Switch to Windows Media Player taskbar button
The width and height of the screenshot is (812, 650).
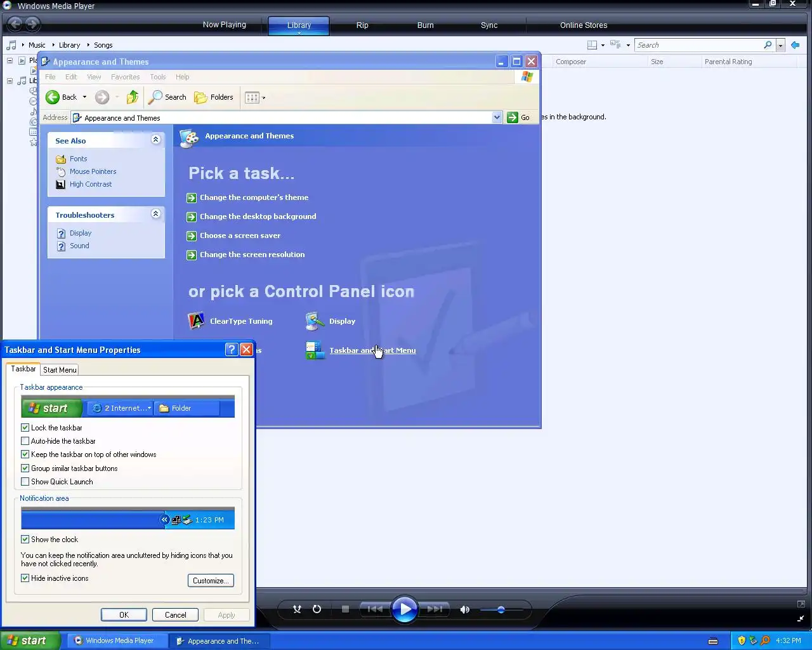pyautogui.click(x=116, y=640)
